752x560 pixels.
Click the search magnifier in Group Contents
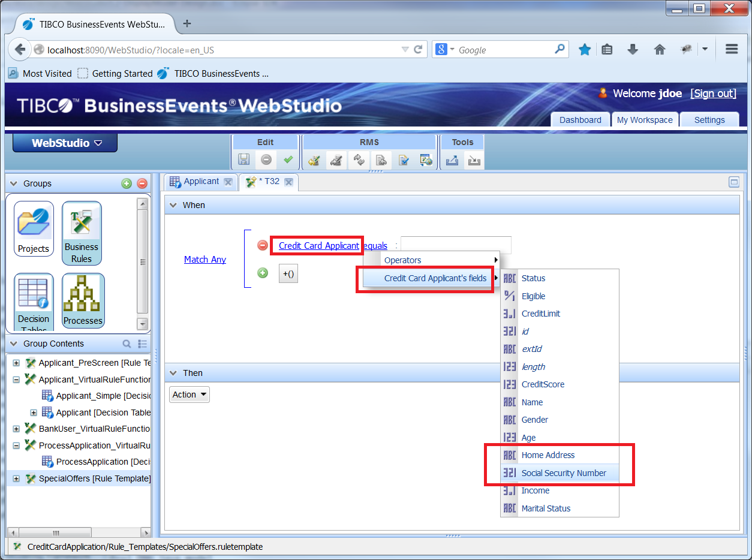point(127,344)
